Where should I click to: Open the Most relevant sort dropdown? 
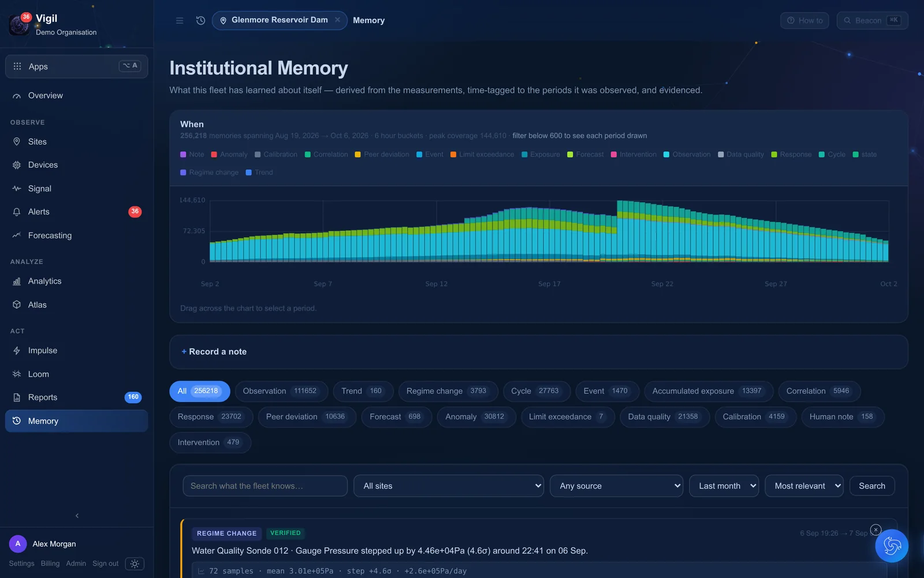pyautogui.click(x=804, y=486)
